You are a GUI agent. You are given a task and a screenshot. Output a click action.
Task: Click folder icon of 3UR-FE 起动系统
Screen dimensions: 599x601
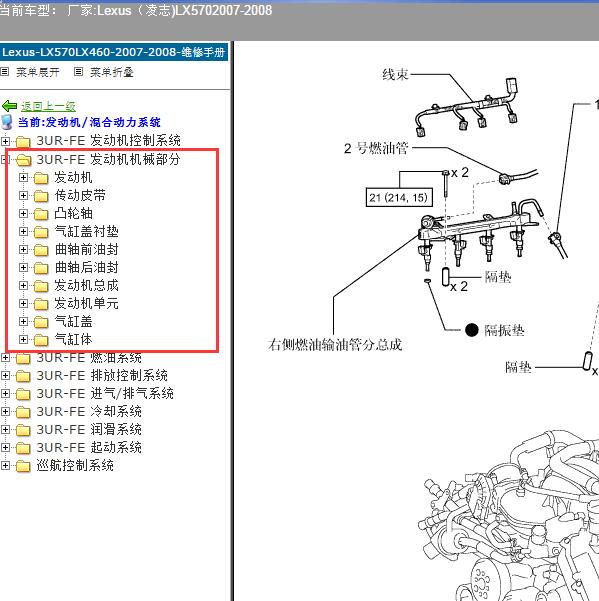23,448
